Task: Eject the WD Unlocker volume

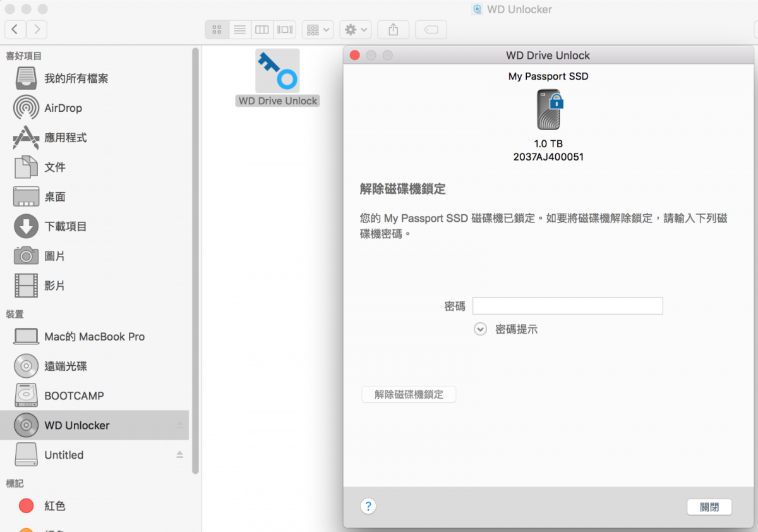Action: coord(179,425)
